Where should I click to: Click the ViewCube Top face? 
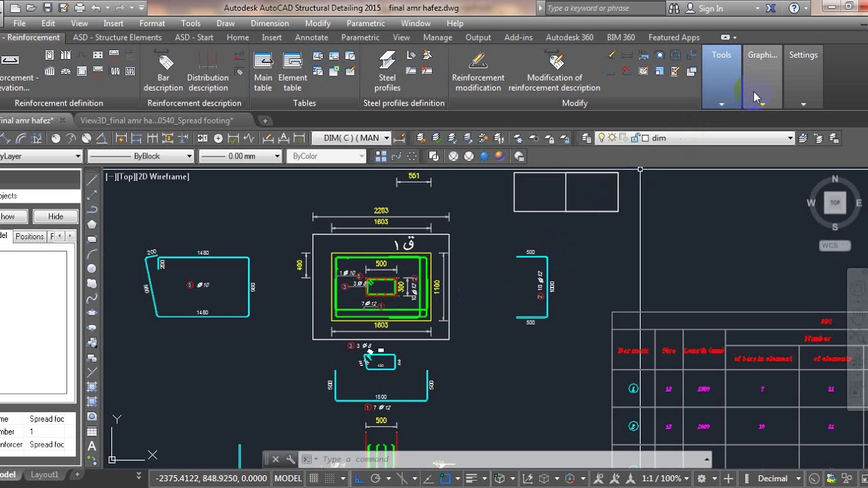tap(835, 203)
